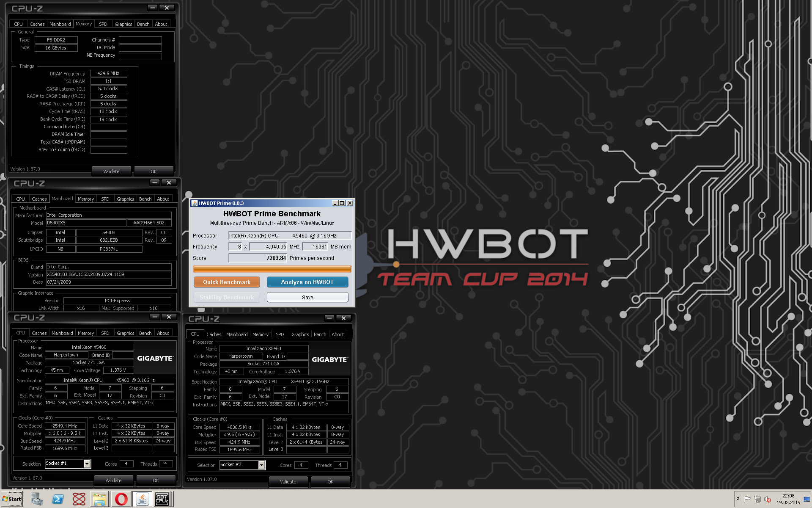Click the muted volume tray icon
The width and height of the screenshot is (812, 508).
pos(767,499)
